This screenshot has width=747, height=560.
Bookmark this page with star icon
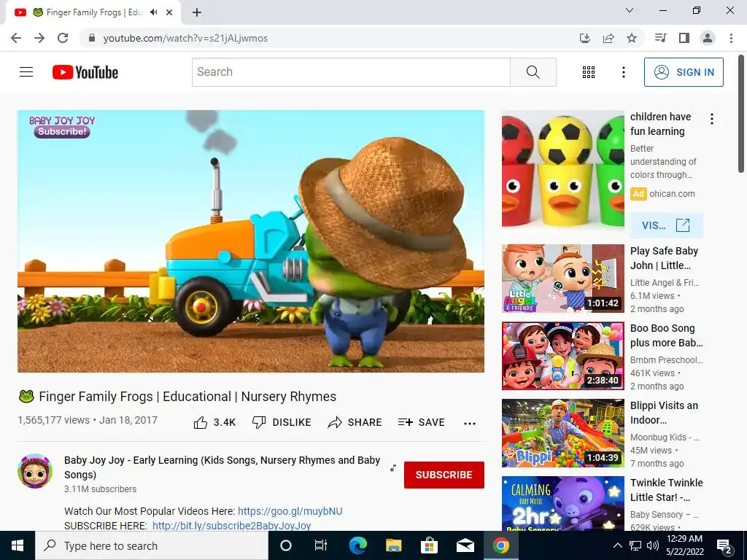point(632,38)
